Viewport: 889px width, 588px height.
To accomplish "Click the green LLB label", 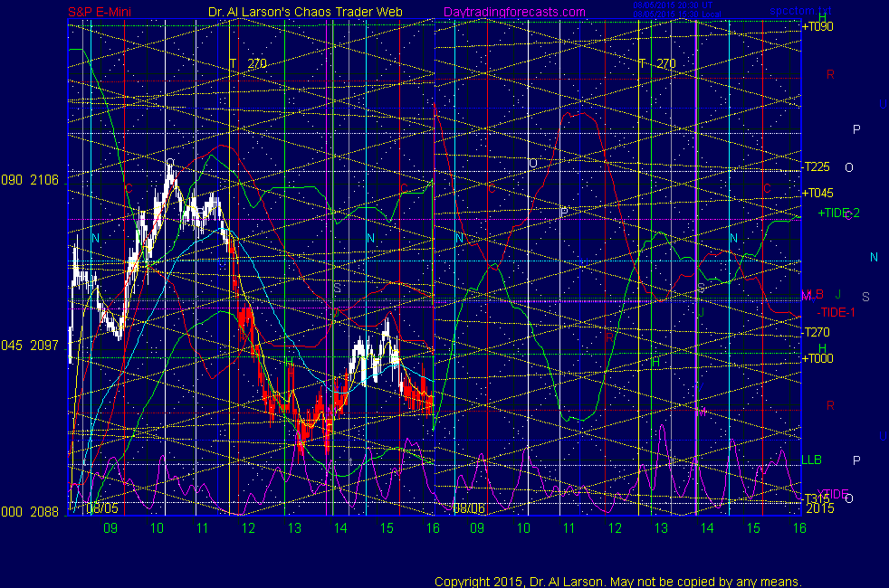I will [811, 460].
